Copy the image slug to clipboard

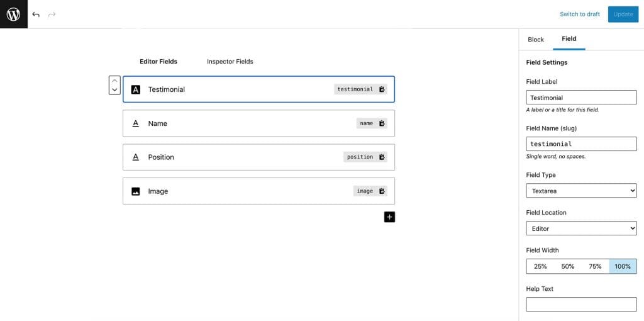382,191
